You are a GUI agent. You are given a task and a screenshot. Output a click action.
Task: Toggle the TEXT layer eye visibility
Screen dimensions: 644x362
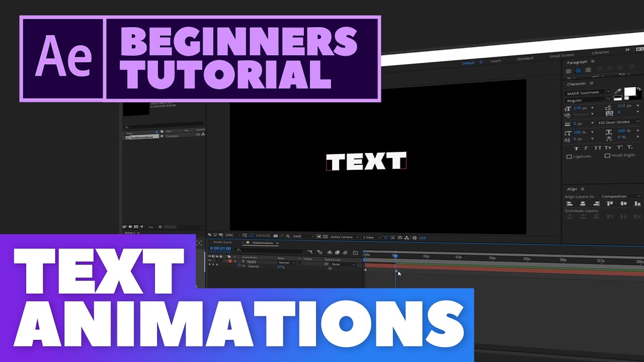[209, 260]
